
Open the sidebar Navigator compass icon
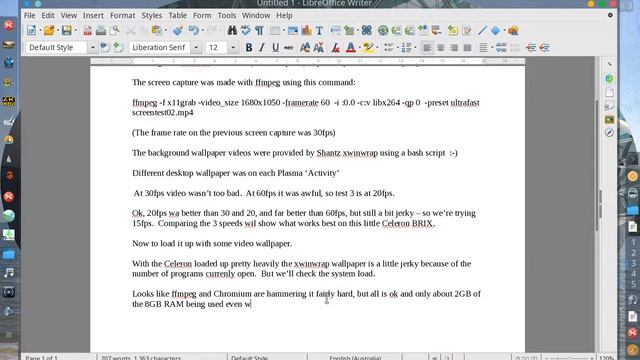pyautogui.click(x=609, y=132)
